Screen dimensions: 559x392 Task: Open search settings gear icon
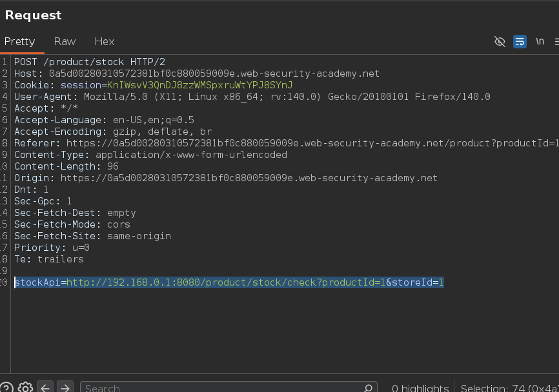(x=25, y=387)
